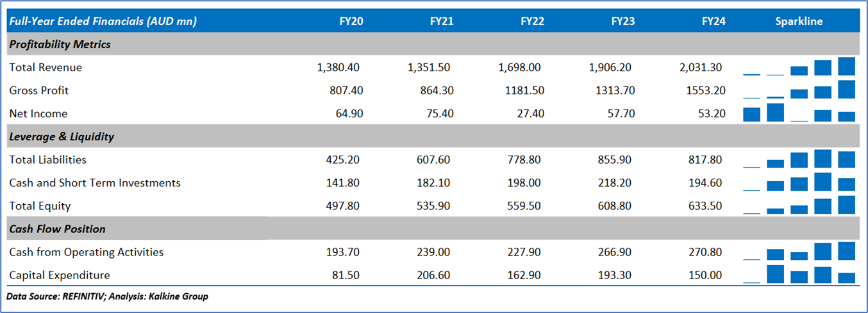This screenshot has width=868, height=313.
Task: Click the Gross Profit sparkline chart
Action: point(799,90)
